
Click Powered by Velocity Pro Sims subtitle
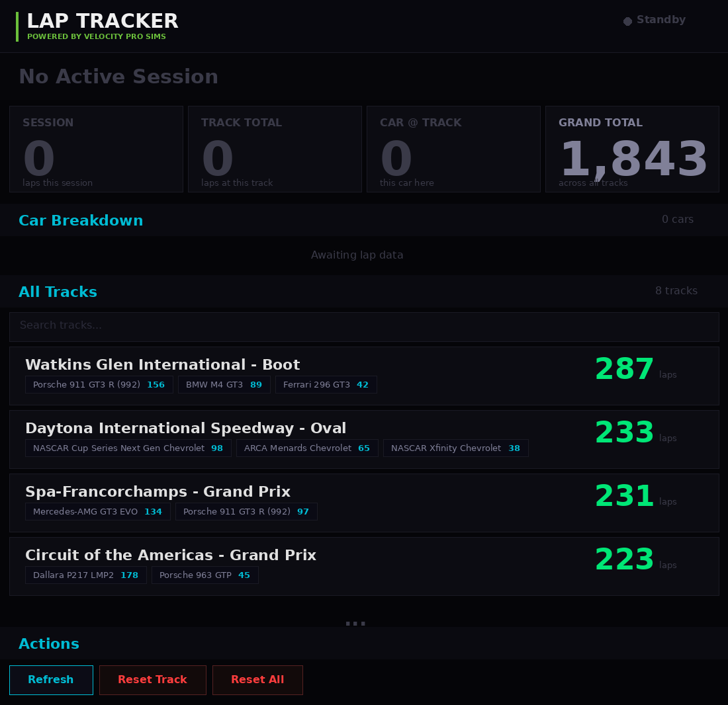(x=97, y=36)
